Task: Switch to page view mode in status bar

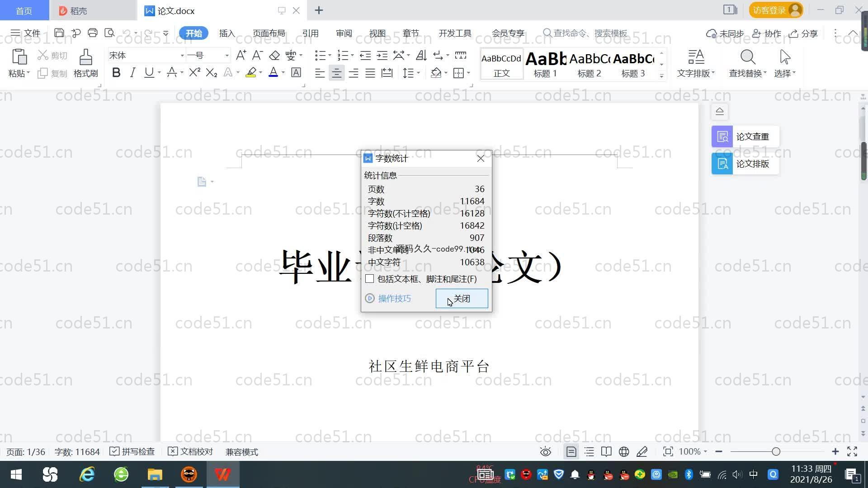Action: (x=571, y=452)
